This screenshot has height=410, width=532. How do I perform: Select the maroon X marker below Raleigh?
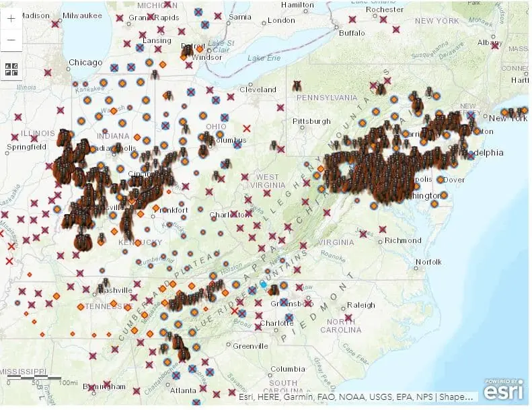point(348,318)
